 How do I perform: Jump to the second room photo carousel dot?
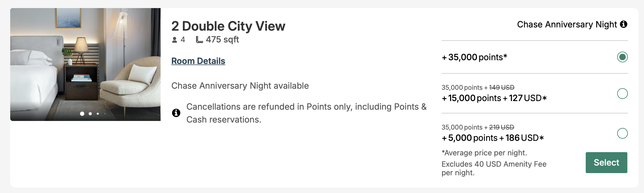coord(90,114)
